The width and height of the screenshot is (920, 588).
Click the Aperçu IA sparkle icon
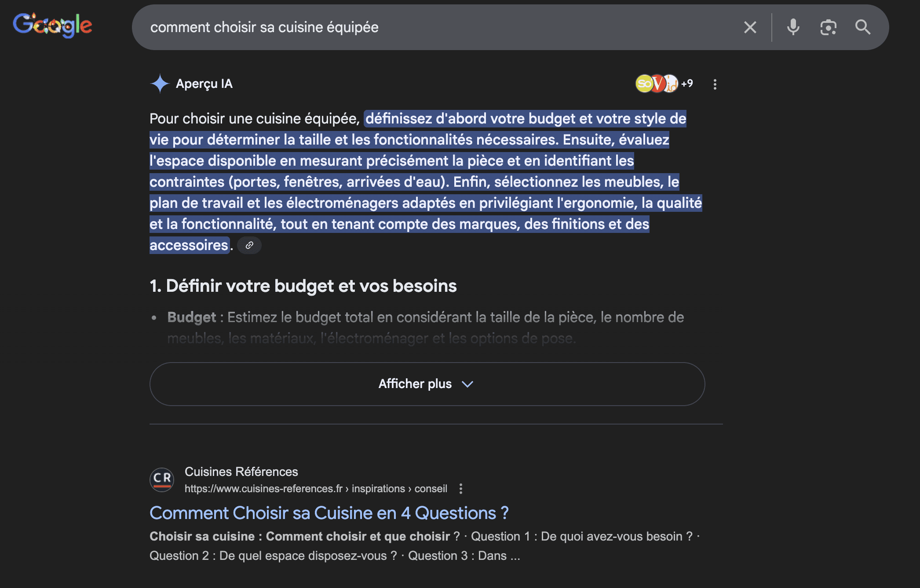[x=160, y=83]
